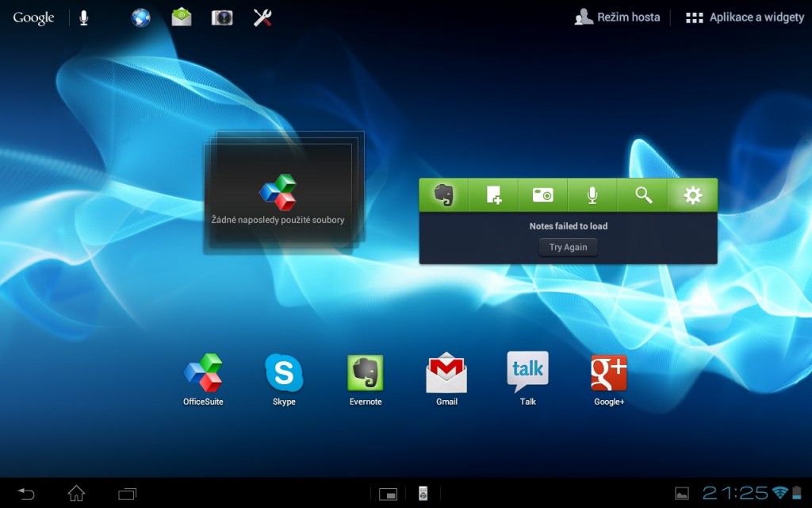Screen dimensions: 812x508
Task: Take a snapshot note in the Evernote widget
Action: coord(542,195)
